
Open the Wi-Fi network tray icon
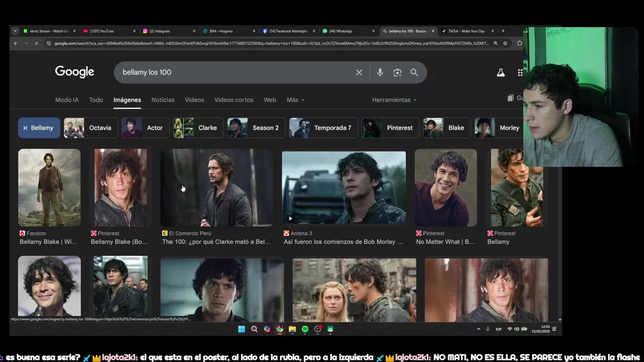(510, 329)
